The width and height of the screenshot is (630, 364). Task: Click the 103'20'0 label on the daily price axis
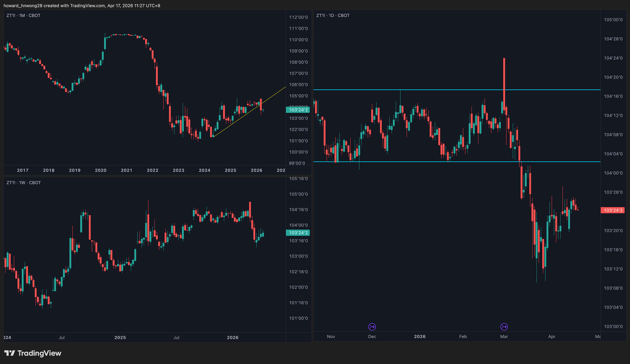pos(613,231)
